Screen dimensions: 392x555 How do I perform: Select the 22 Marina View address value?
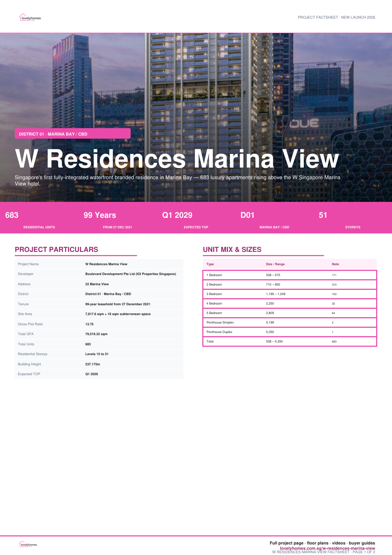[97, 284]
